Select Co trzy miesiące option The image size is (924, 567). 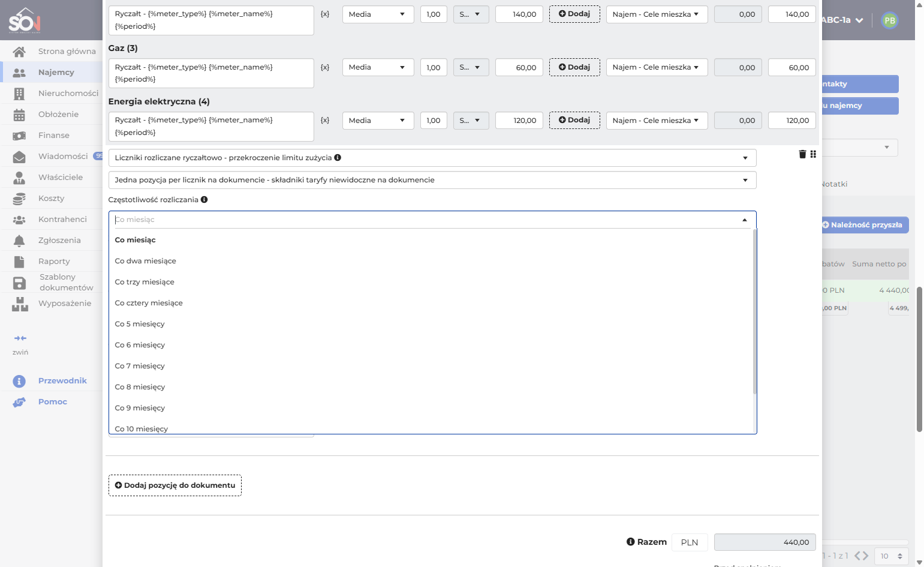click(x=431, y=282)
